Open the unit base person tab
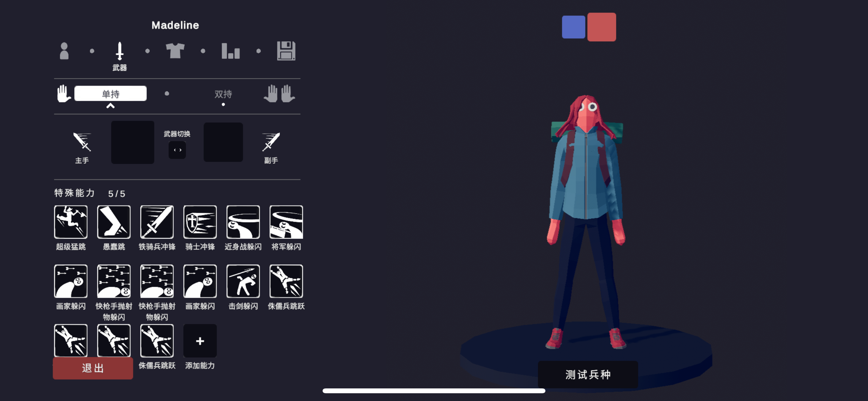This screenshot has width=868, height=401. pos(64,51)
